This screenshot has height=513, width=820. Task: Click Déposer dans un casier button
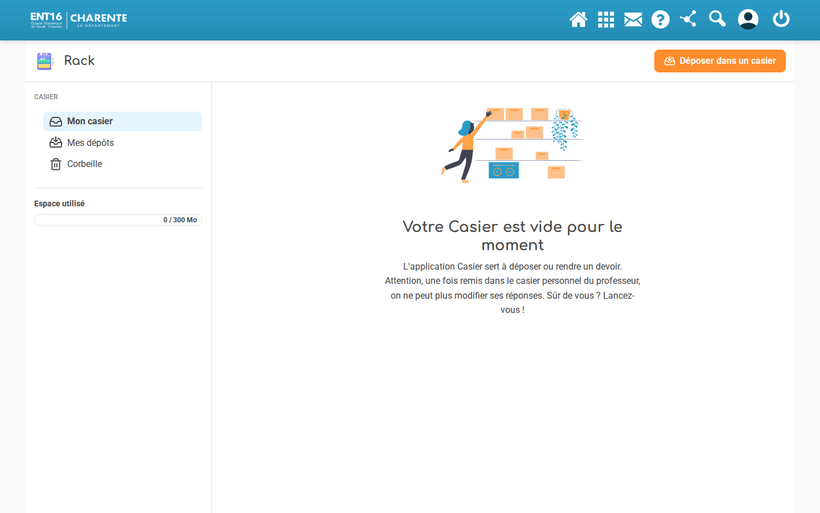[x=720, y=61]
